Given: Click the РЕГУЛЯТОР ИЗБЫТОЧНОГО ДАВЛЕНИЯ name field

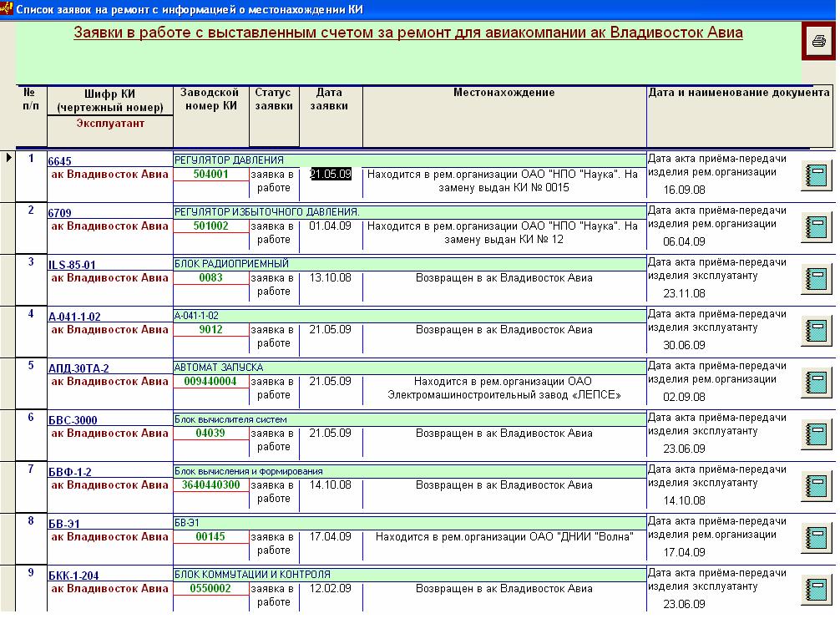Looking at the screenshot, I should click(x=410, y=212).
